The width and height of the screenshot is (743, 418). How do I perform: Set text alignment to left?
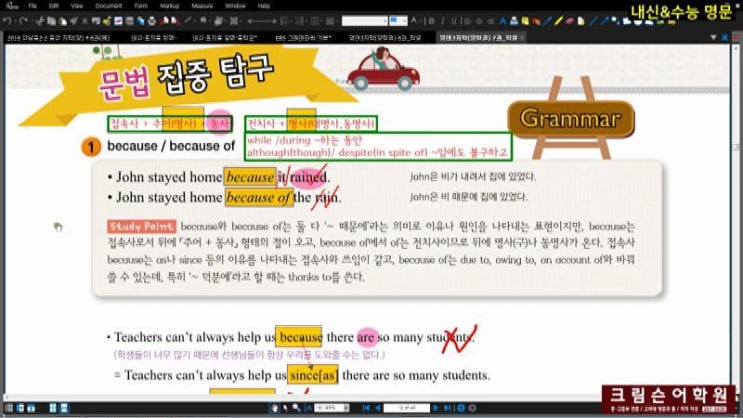[x=467, y=21]
